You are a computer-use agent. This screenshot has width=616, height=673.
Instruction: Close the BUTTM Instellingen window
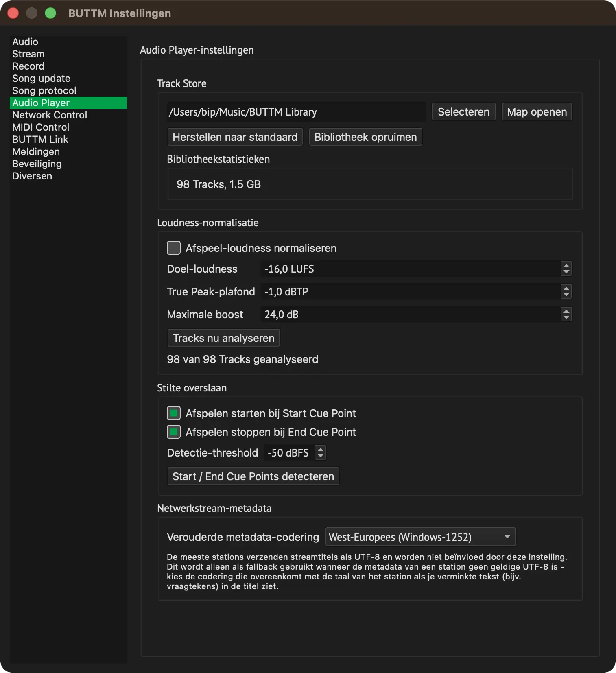point(13,13)
